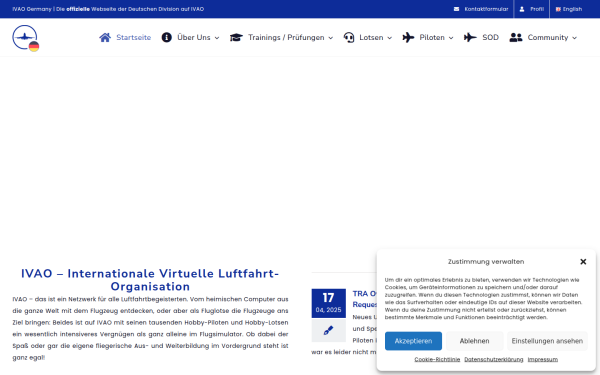Click the info circle icon beside Über Uns
The width and height of the screenshot is (600, 375).
166,38
